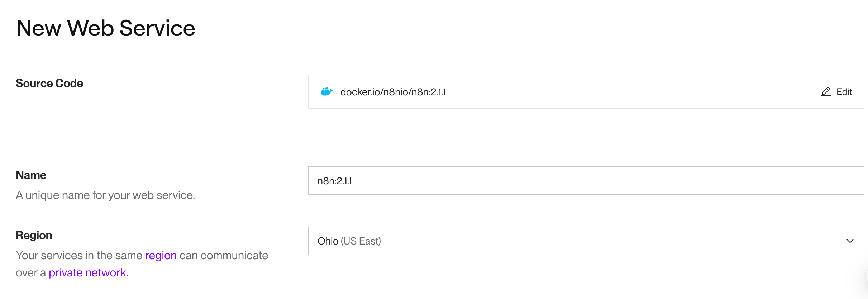
Task: Click the Region dropdown chevron arrow
Action: click(850, 241)
